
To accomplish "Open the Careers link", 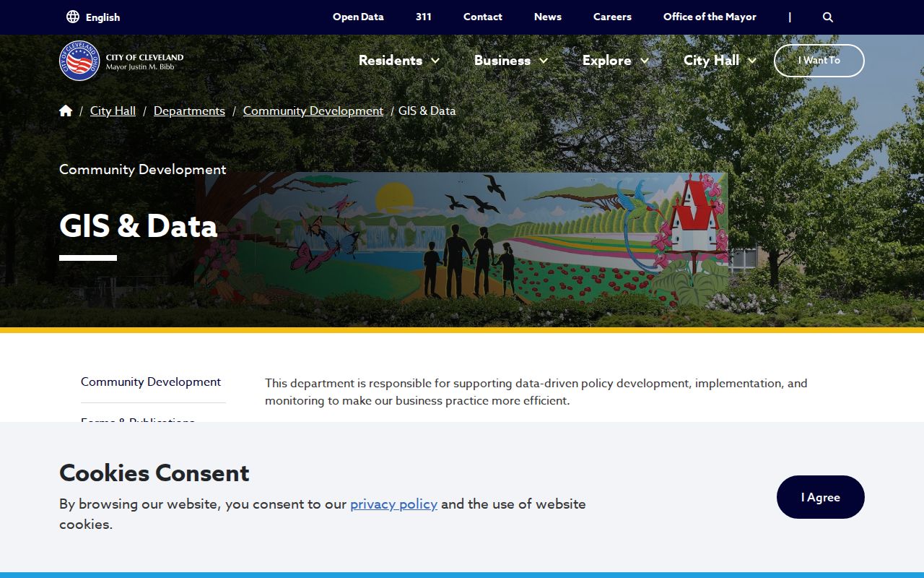I will (612, 17).
